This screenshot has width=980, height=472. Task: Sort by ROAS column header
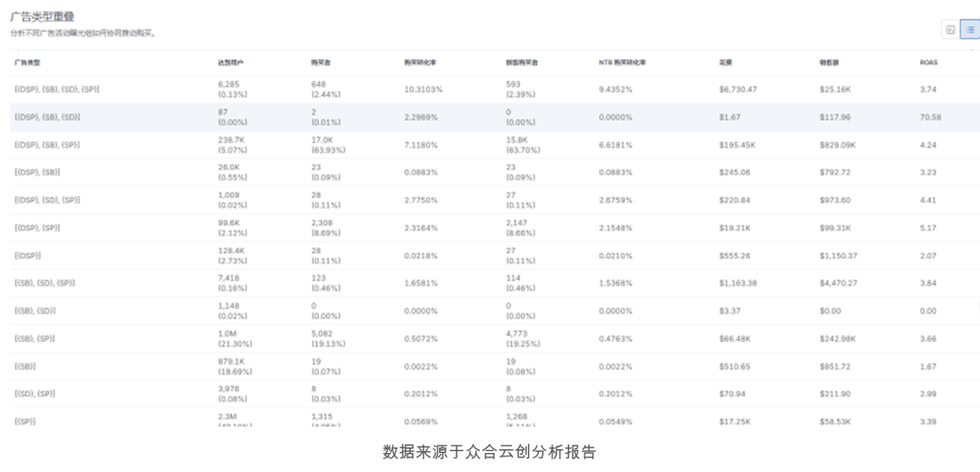tap(929, 63)
